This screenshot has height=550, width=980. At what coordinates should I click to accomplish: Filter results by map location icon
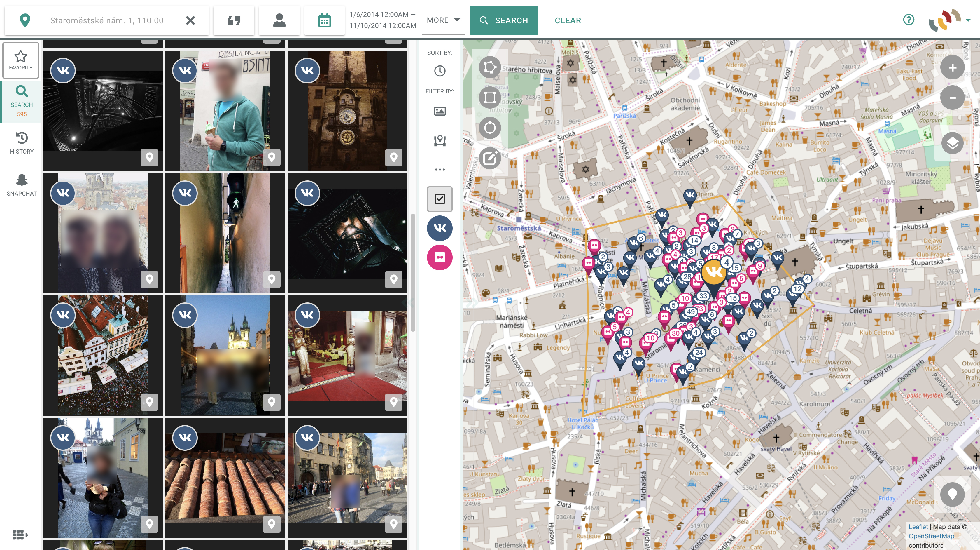[440, 140]
